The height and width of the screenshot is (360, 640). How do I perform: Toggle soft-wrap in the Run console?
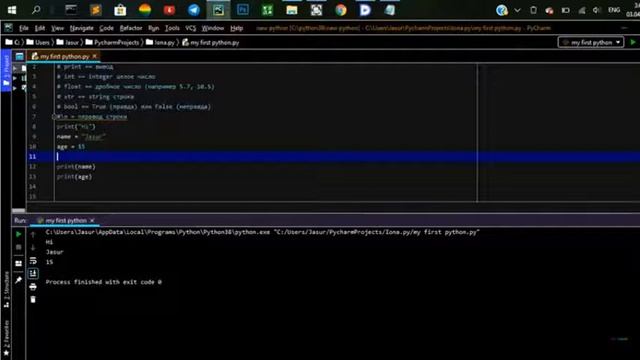[33, 261]
